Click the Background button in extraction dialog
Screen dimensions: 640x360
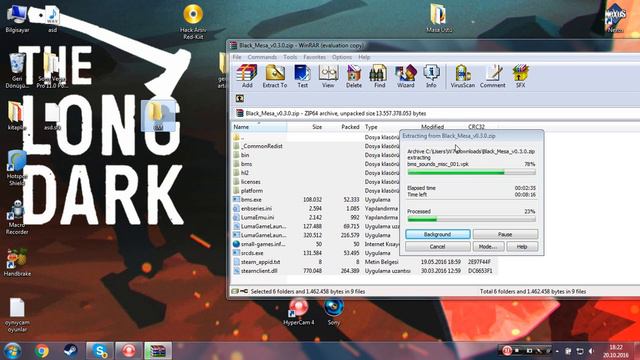click(x=438, y=234)
